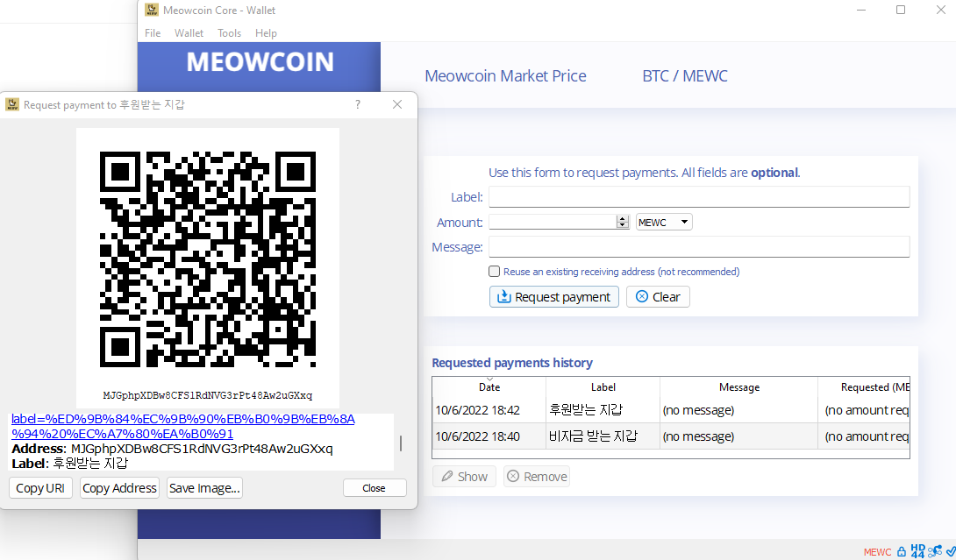Viewport: 956px width, 560px height.
Task: Click the Show button below history
Action: click(x=465, y=477)
